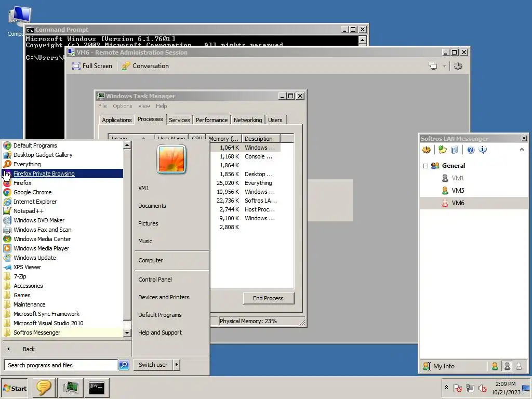Collapse the Softros toolbar chevron
Image resolution: width=532 pixels, height=399 pixels.
[x=522, y=149]
